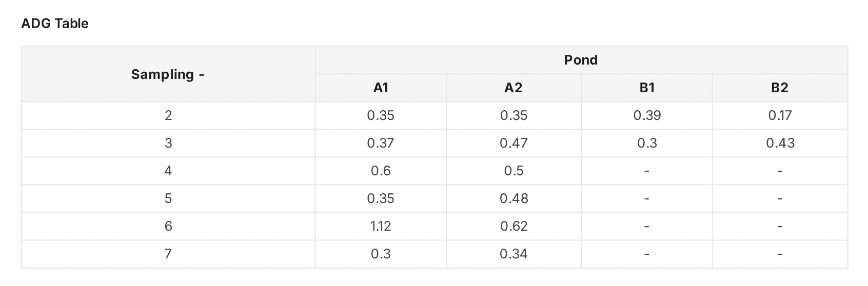
Task: Select the A2 column header
Action: click(x=514, y=88)
